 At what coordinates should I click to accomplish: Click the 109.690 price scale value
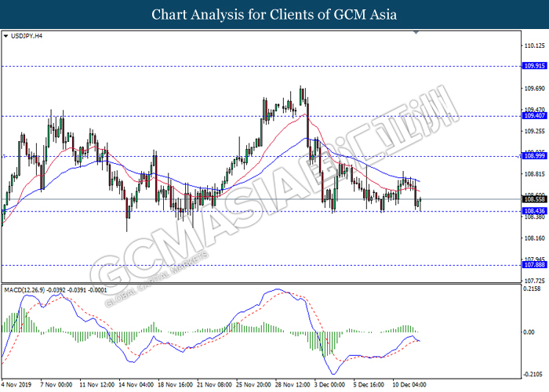[x=535, y=89]
